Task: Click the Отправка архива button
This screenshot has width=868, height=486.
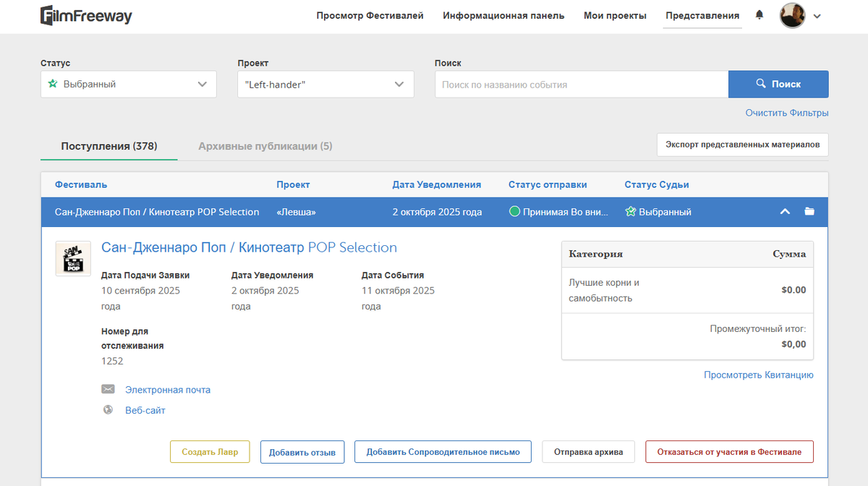Action: click(x=588, y=452)
